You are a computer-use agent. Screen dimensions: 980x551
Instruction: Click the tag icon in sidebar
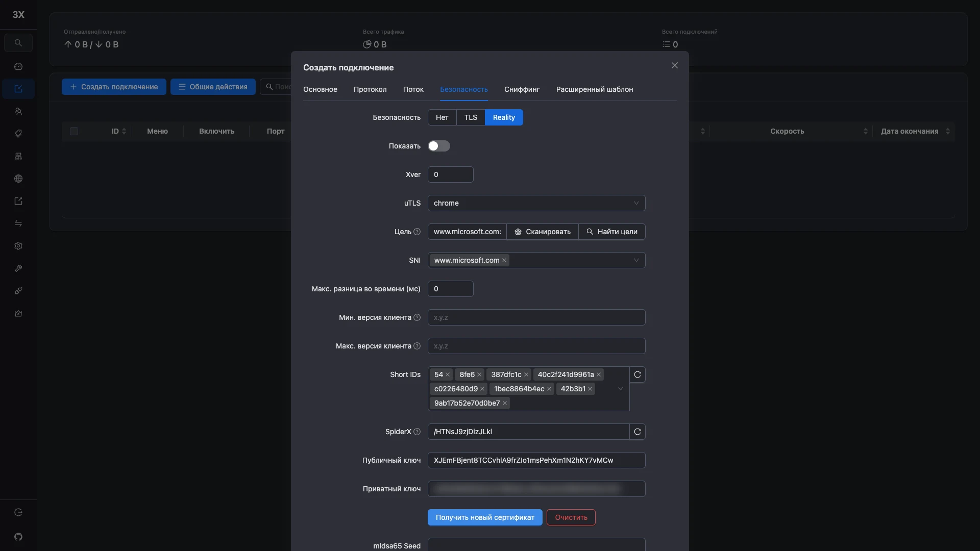click(18, 134)
